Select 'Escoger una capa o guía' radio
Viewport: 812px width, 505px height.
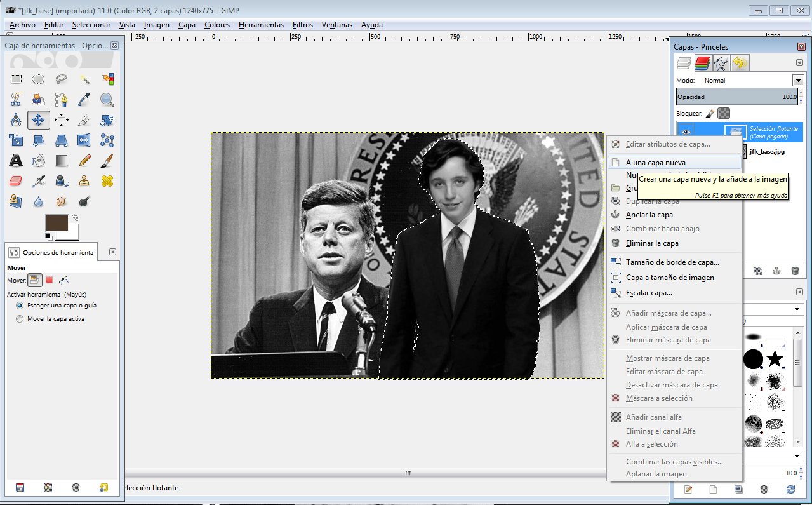20,306
